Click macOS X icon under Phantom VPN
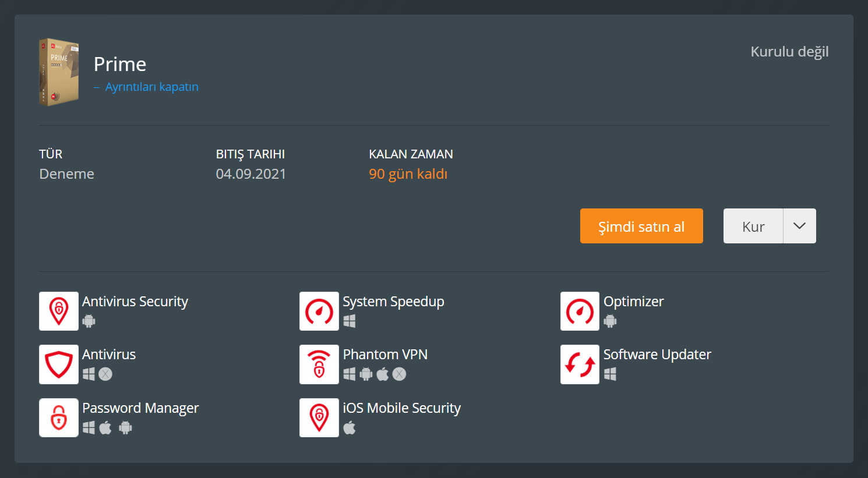The height and width of the screenshot is (478, 868). (399, 374)
